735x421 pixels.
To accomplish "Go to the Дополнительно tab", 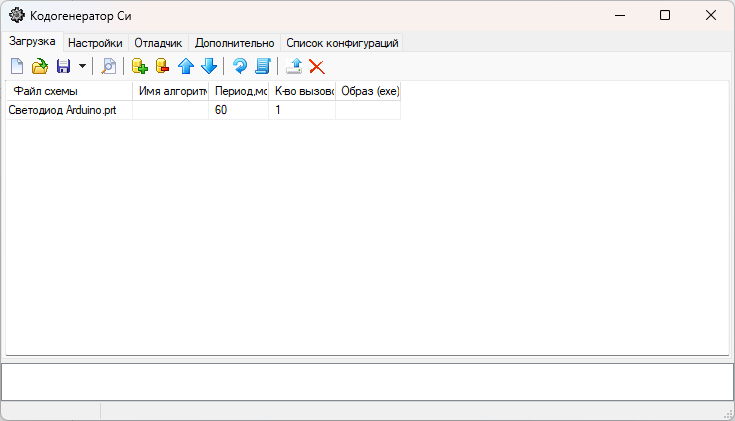I will [234, 43].
